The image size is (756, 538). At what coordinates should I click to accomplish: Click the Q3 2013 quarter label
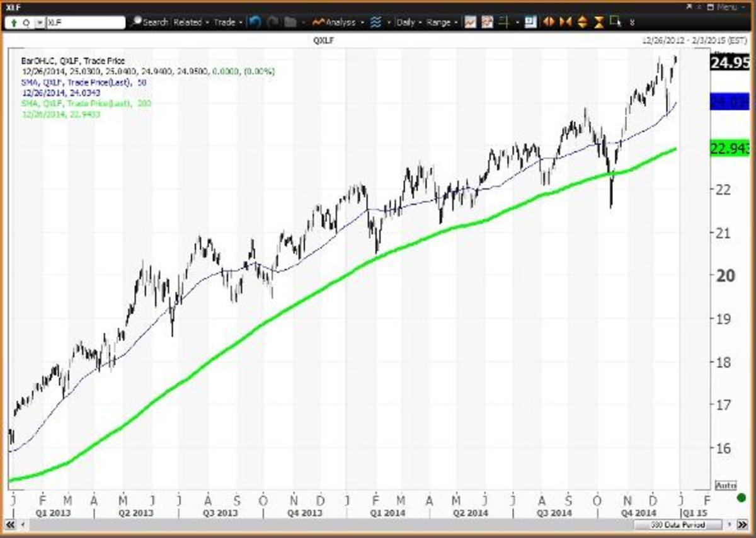pyautogui.click(x=220, y=513)
